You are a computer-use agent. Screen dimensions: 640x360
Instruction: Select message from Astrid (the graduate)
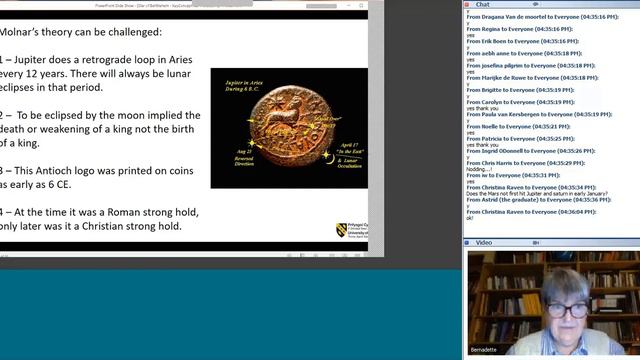(x=539, y=200)
